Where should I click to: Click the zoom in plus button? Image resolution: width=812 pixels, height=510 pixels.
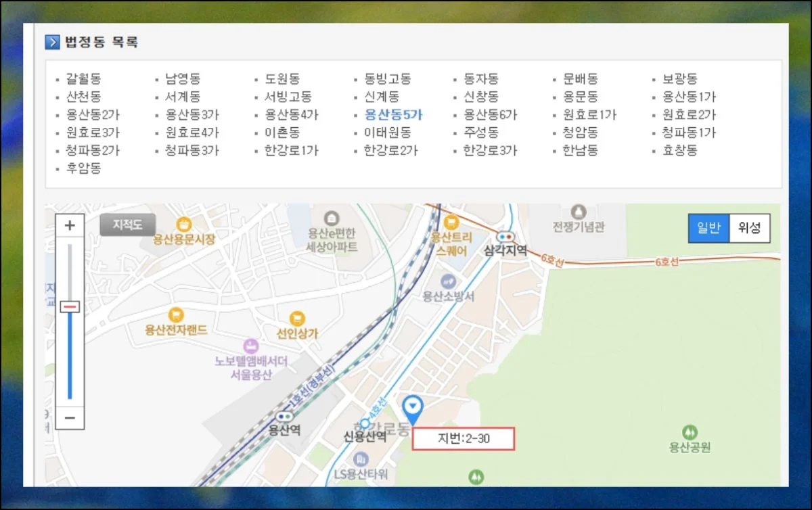pyautogui.click(x=69, y=226)
